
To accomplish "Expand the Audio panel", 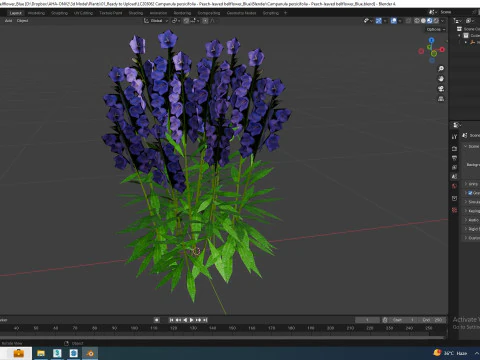I will [466, 220].
